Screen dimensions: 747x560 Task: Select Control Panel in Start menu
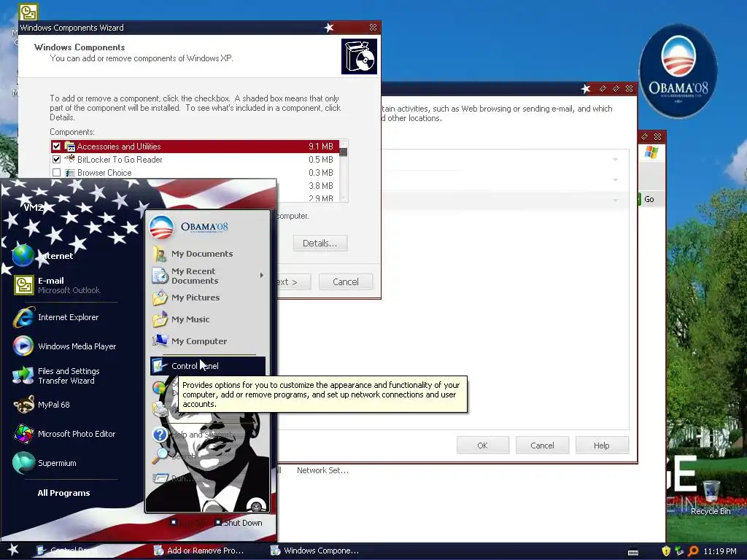pos(207,366)
